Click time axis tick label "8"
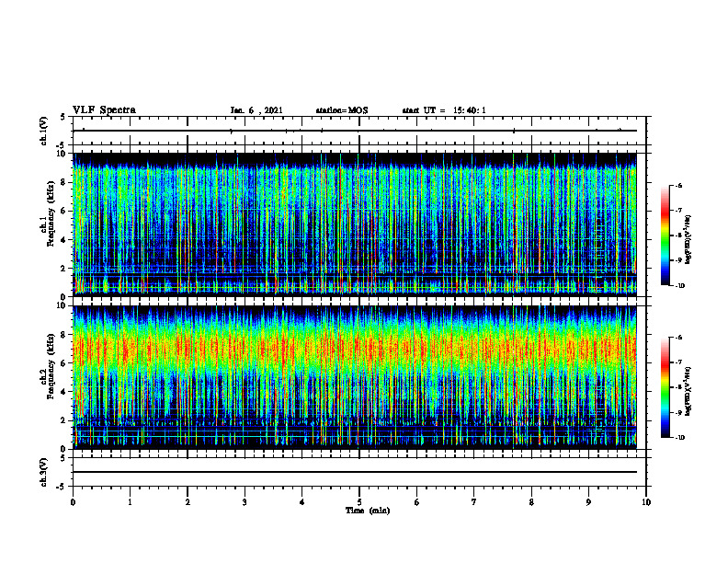The width and height of the screenshot is (728, 563). [531, 502]
